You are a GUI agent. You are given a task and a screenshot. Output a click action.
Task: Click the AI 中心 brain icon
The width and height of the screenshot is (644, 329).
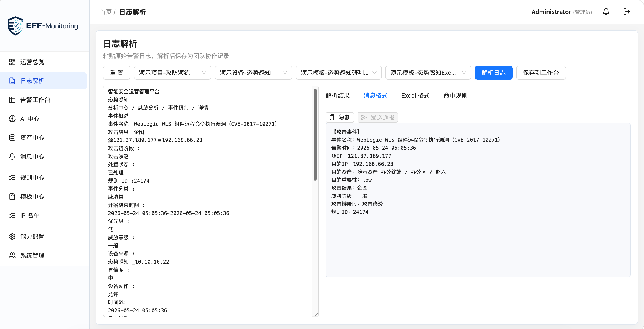[x=12, y=119]
